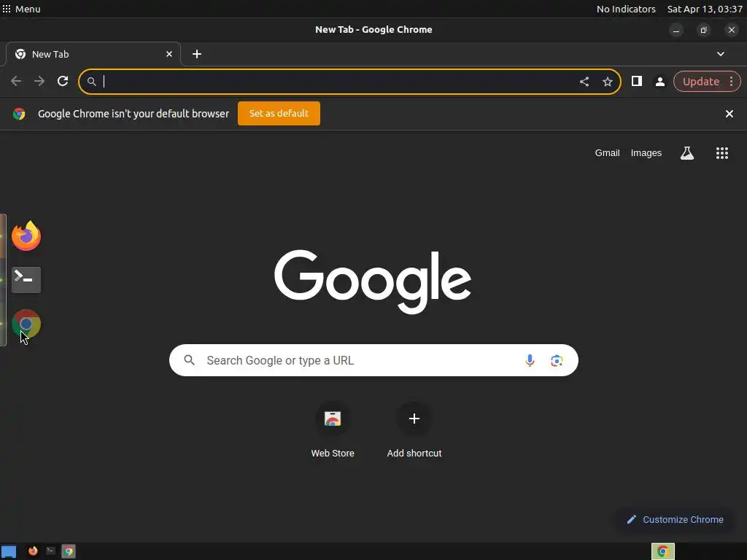Screen dimensions: 747x560
Task: Focus the address bar
Action: coord(349,82)
